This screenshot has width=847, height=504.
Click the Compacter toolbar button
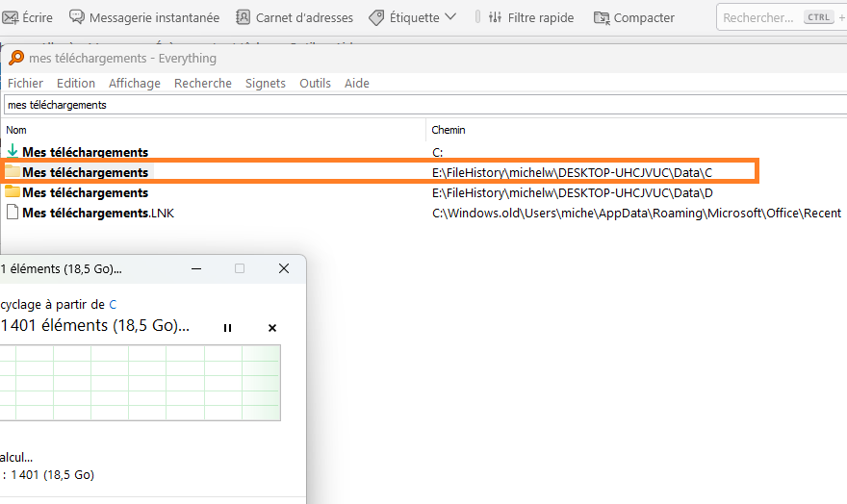tap(634, 18)
